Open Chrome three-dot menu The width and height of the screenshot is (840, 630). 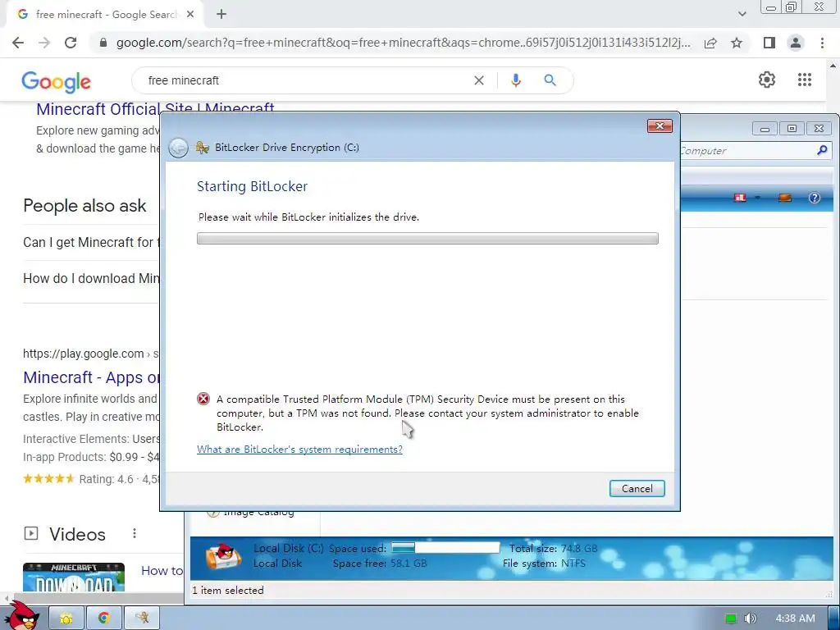tap(822, 43)
